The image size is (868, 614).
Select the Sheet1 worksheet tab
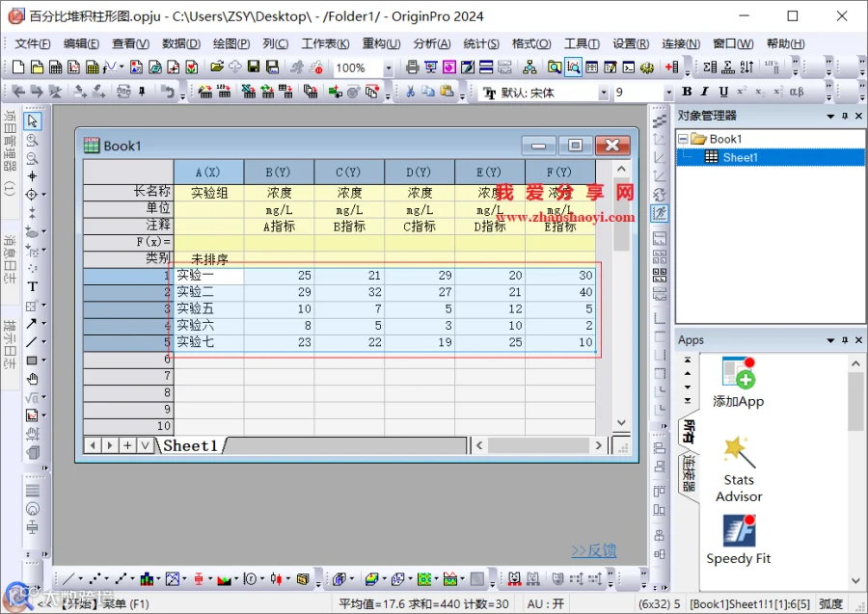pyautogui.click(x=192, y=445)
